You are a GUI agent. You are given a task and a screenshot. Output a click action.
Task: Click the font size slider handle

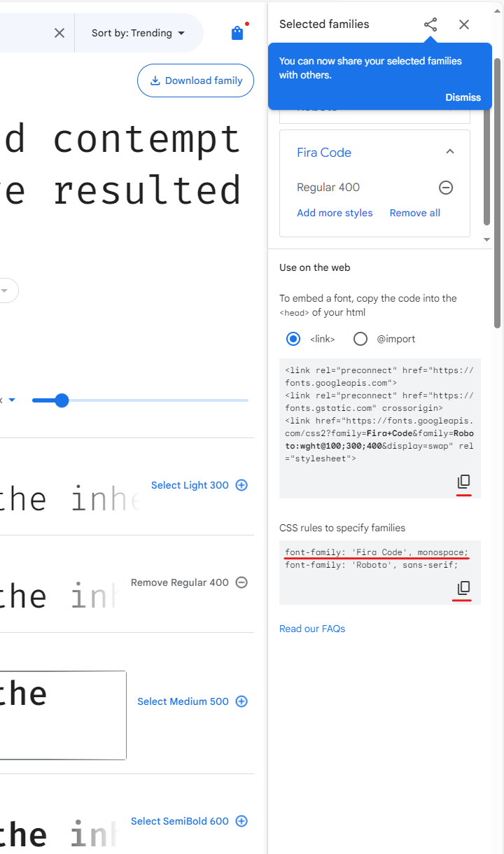(62, 400)
